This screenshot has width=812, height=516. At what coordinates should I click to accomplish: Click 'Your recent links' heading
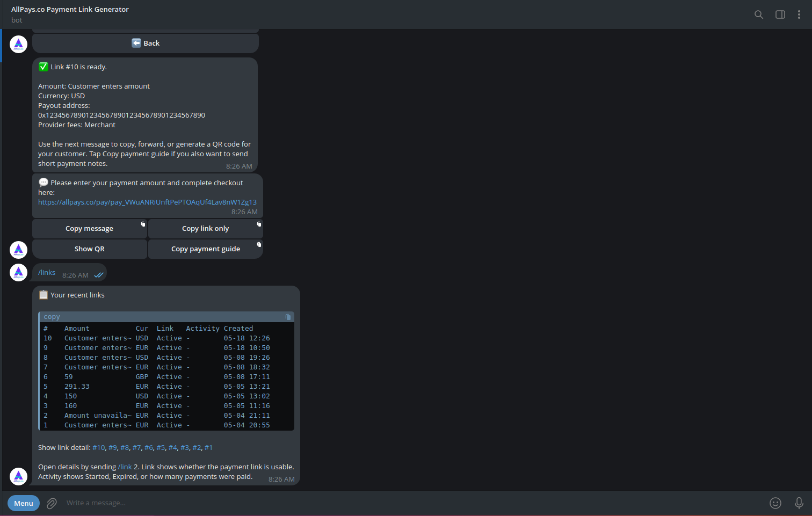(x=77, y=295)
